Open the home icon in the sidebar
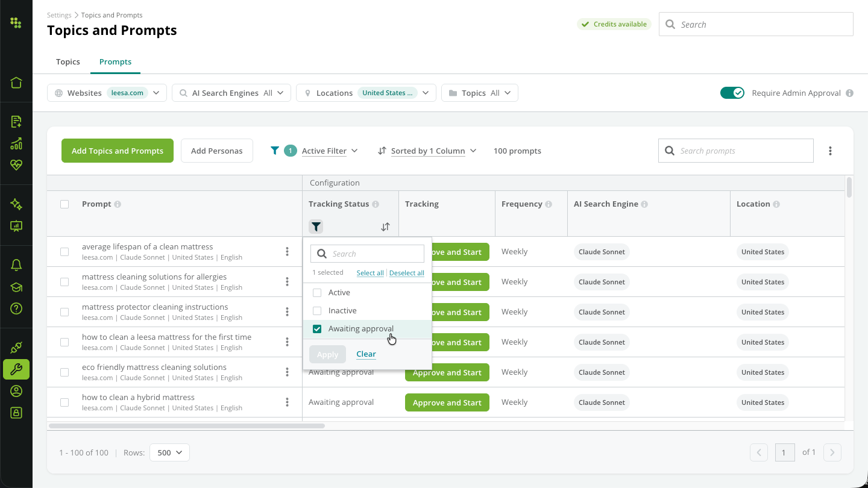 16,83
